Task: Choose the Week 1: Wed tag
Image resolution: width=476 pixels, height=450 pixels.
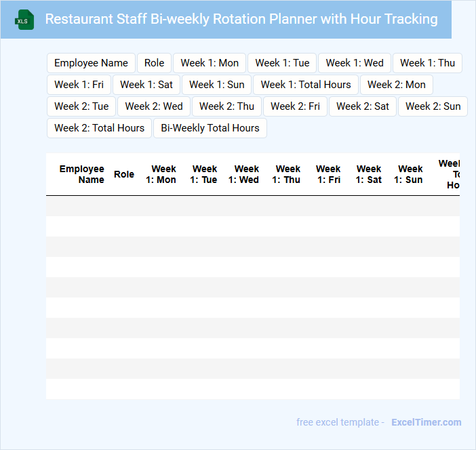Action: 355,63
